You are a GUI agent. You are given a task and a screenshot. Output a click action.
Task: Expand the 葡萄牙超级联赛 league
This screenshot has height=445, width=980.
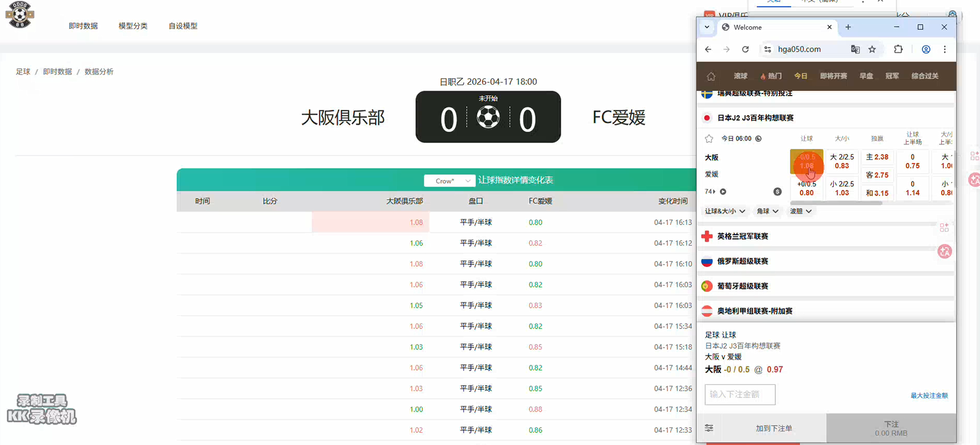click(826, 286)
